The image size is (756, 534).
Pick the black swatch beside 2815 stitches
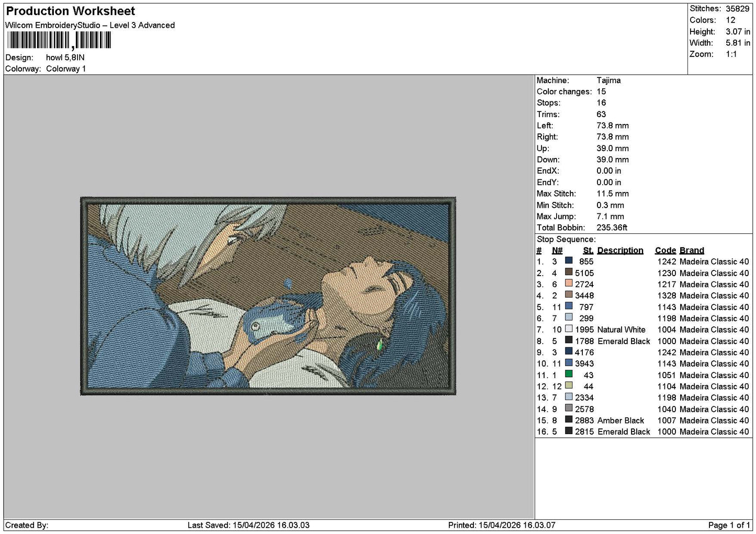point(569,431)
